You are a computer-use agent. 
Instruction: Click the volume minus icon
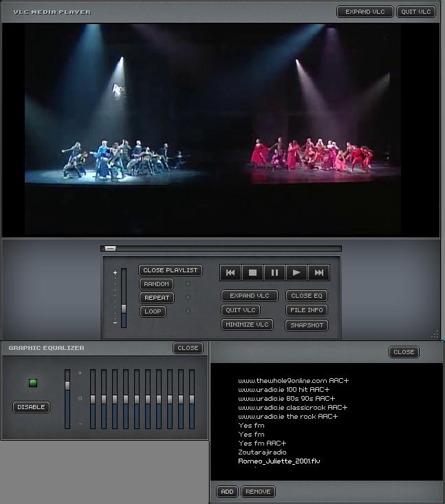[x=115, y=322]
